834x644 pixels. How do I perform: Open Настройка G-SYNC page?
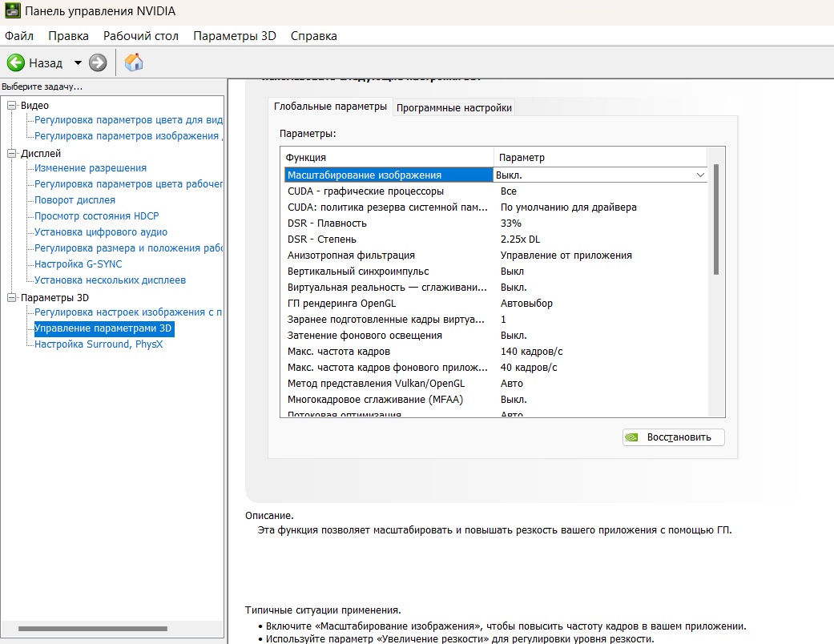tap(79, 264)
